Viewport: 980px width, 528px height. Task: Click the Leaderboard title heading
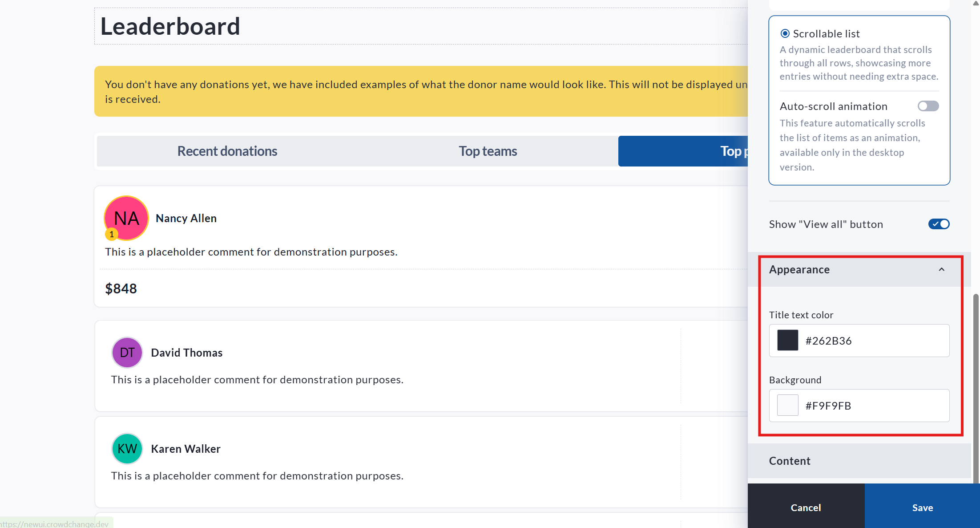pos(170,26)
